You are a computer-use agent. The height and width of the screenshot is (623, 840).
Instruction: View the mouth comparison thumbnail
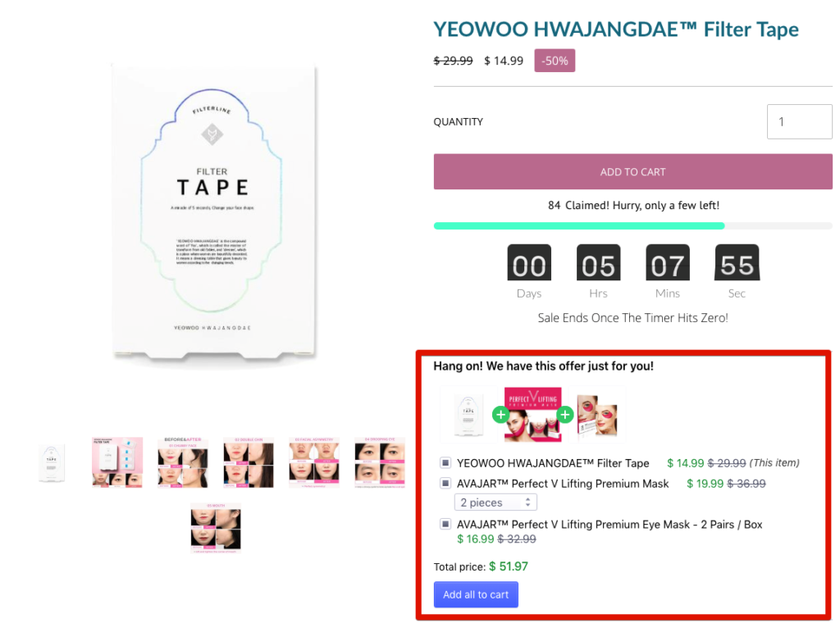(216, 528)
